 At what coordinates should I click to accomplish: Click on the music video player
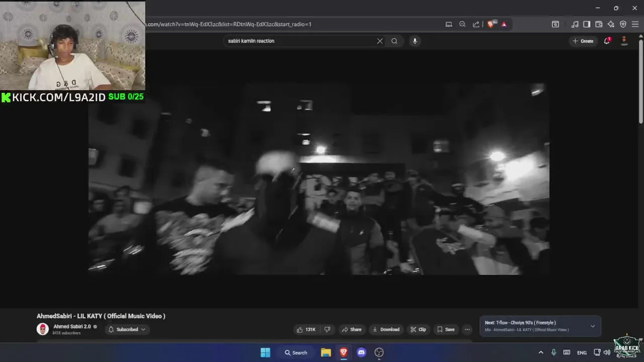click(x=319, y=179)
